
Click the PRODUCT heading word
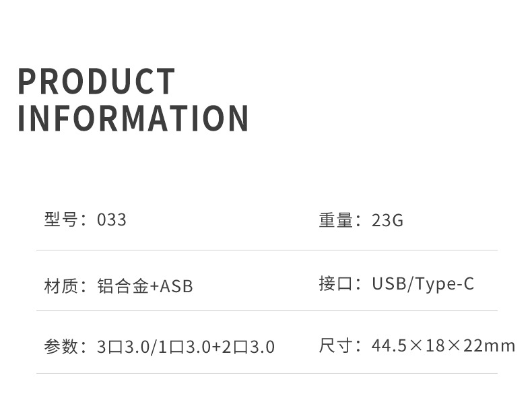(x=96, y=81)
